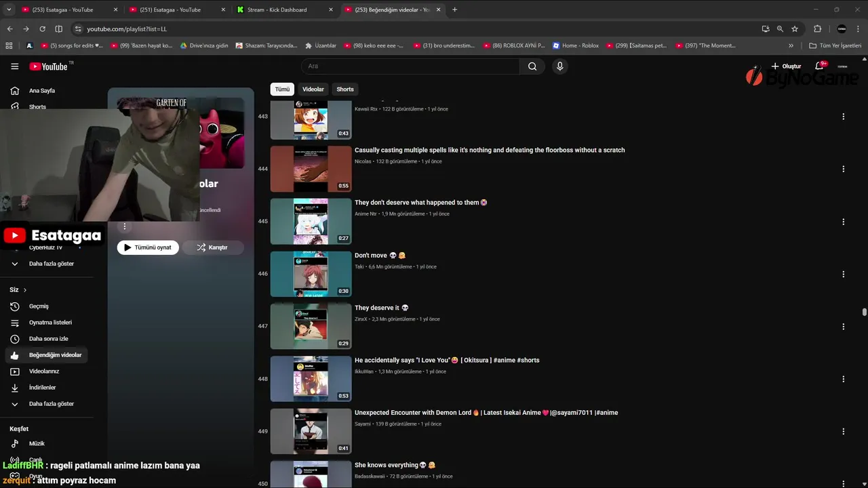Switch to (251) Esatagaa - YouTube tab
The width and height of the screenshot is (868, 488).
[x=176, y=9]
